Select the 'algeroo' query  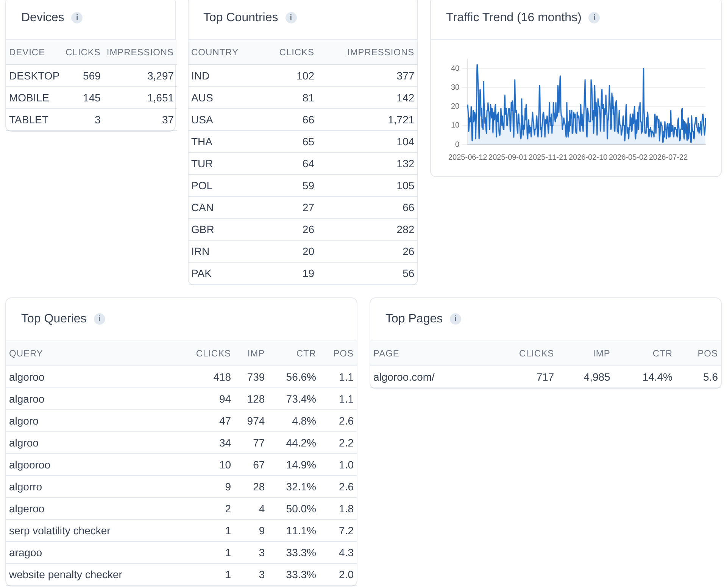(x=27, y=509)
